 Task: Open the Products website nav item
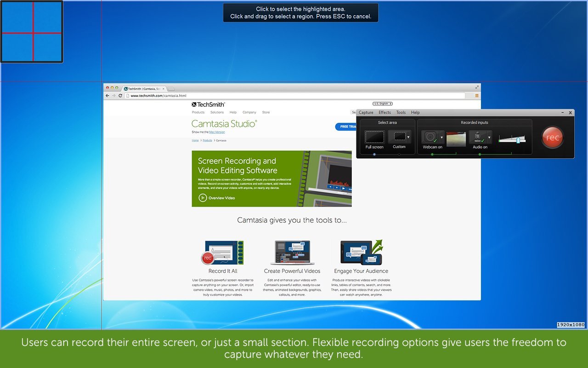click(198, 112)
